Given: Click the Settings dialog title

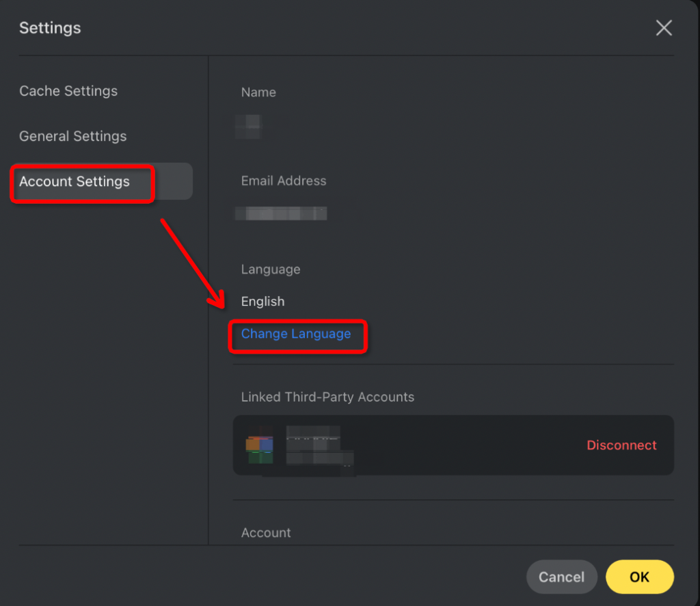Looking at the screenshot, I should coord(50,28).
